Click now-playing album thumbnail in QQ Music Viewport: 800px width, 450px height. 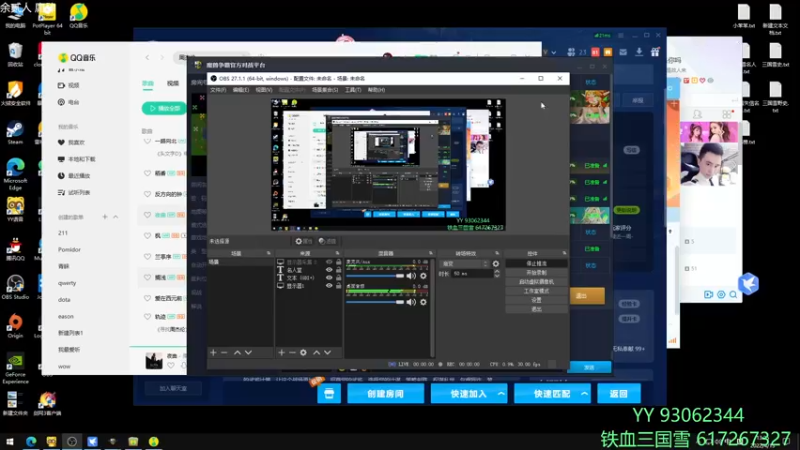coord(154,361)
